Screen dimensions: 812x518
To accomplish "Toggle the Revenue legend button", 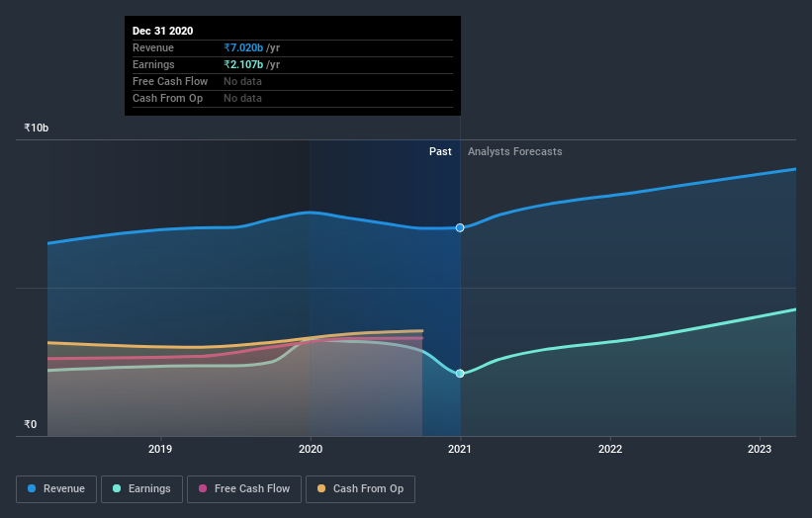I will click(56, 489).
